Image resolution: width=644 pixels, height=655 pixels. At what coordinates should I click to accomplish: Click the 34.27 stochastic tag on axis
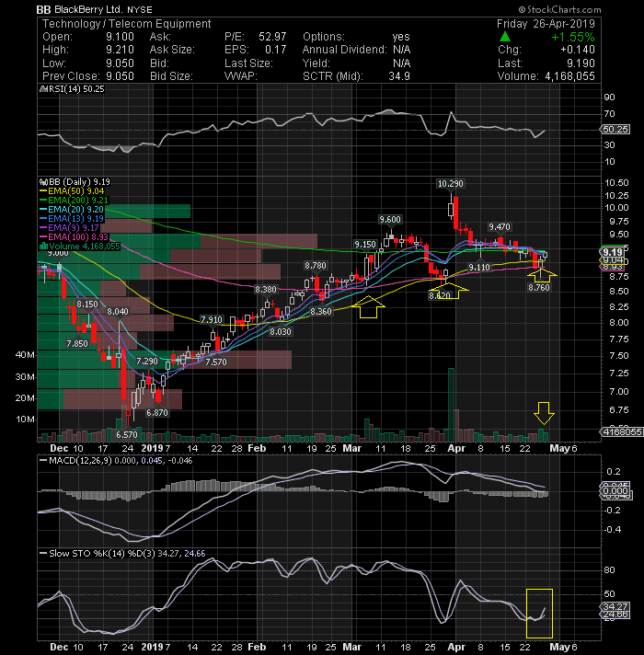615,606
